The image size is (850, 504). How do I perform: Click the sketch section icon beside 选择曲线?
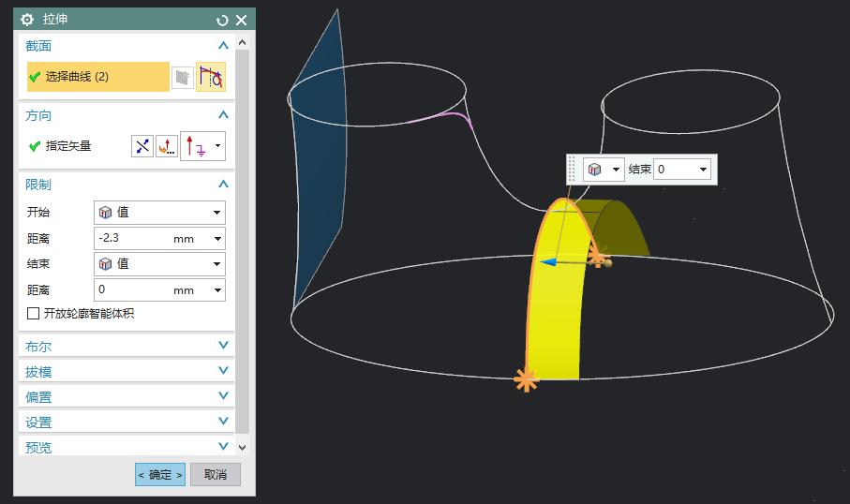point(183,77)
